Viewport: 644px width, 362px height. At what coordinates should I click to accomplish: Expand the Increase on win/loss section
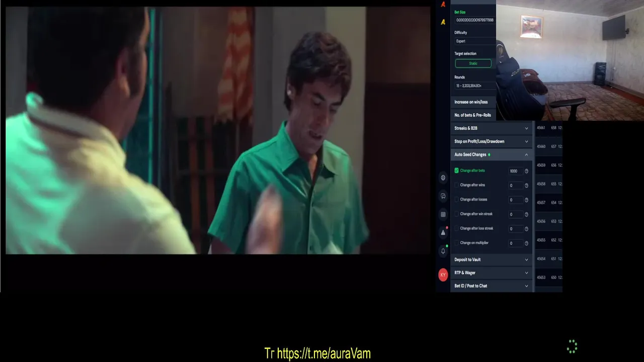point(473,102)
